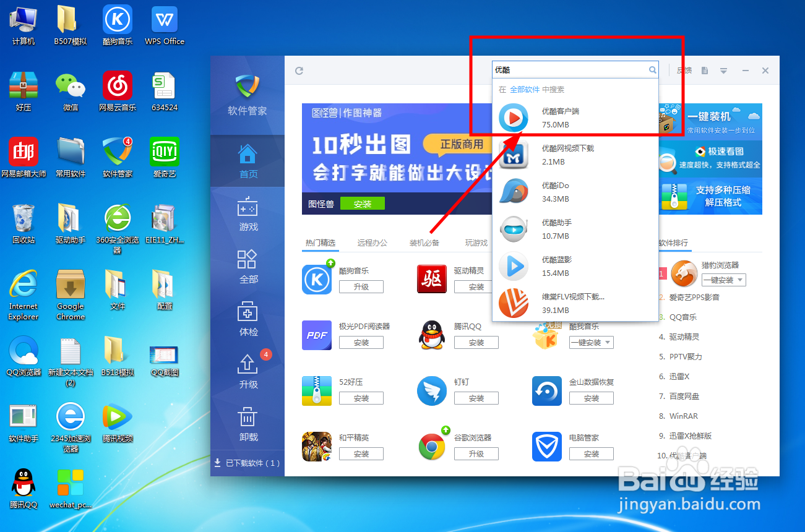Image resolution: width=805 pixels, height=532 pixels.
Task: Select 迅雷X抢鲜版 in ranking list
Action: (691, 436)
